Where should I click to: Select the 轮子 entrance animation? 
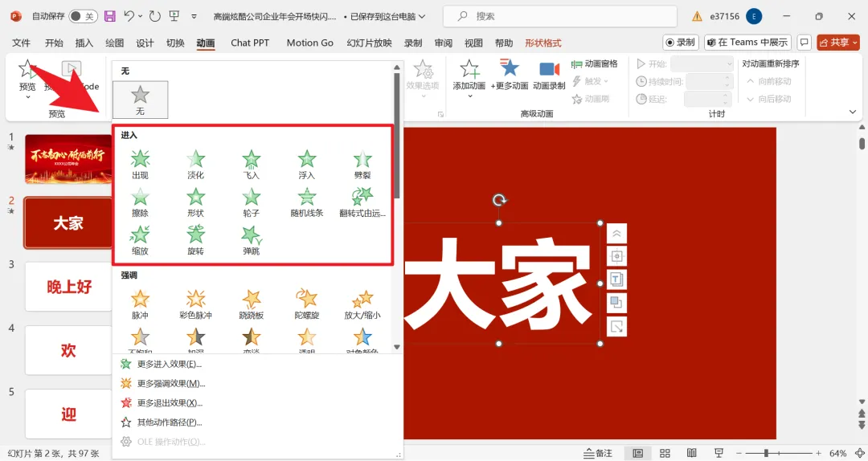[252, 202]
